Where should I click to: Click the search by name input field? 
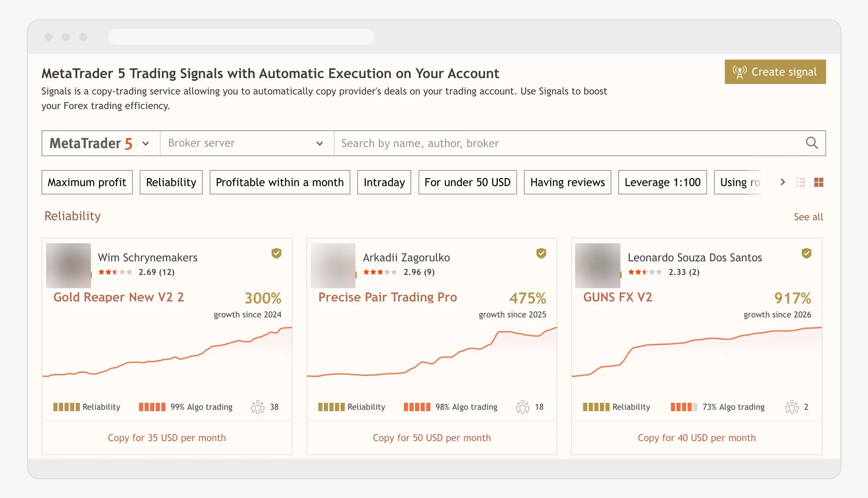pos(569,143)
